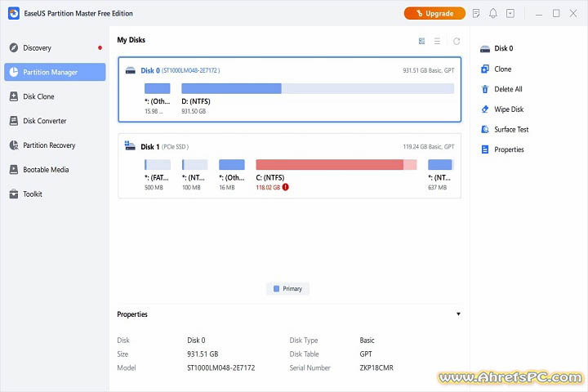Viewport: 588px width, 392px height.
Task: Open the title bar dropdown menu icon
Action: (510, 14)
